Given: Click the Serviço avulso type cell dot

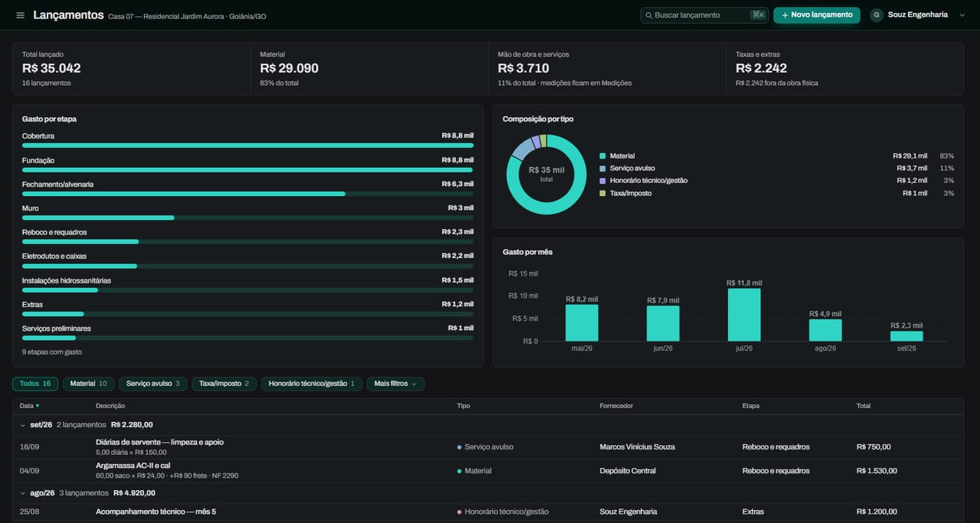Looking at the screenshot, I should point(459,447).
